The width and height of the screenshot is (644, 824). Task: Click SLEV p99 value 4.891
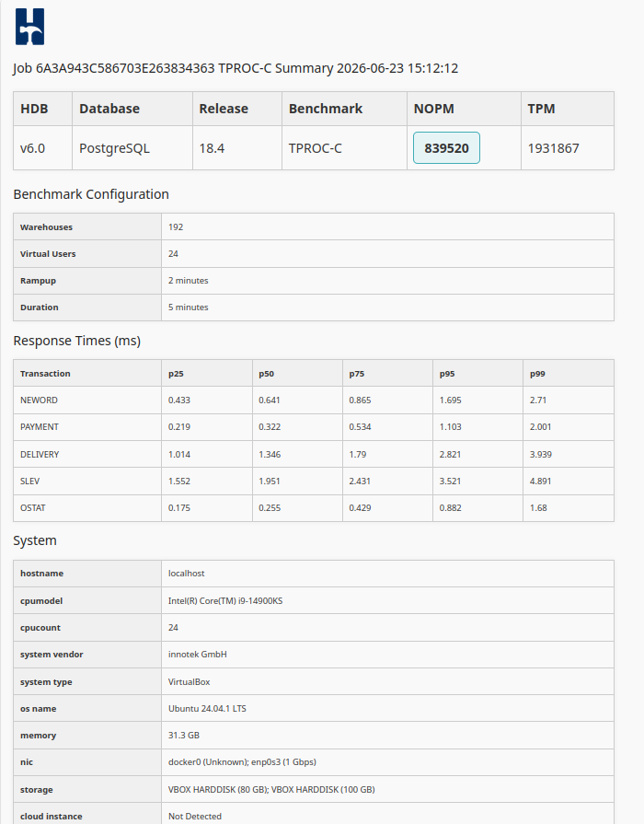541,482
